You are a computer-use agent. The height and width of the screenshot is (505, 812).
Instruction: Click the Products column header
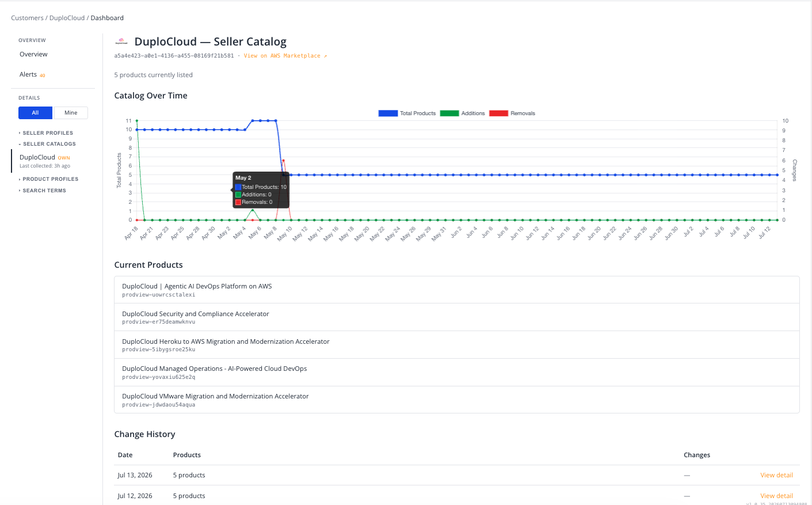tap(187, 455)
